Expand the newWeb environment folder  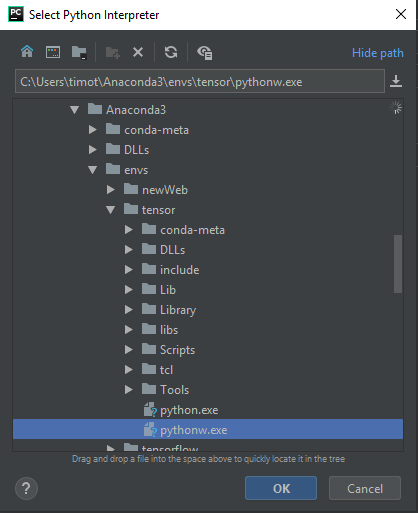point(111,190)
